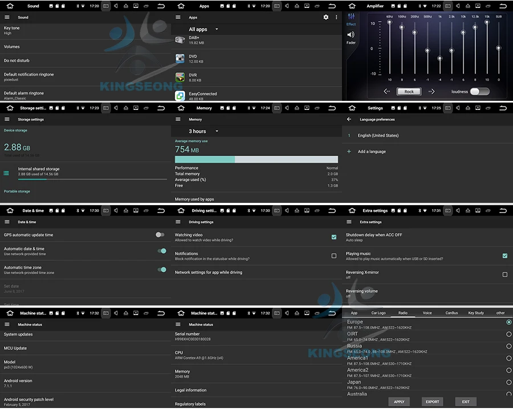Viewport: 513px width, 420px height.
Task: Tap the volume speaker icon in the Sound panel status bar
Action: point(116,6)
